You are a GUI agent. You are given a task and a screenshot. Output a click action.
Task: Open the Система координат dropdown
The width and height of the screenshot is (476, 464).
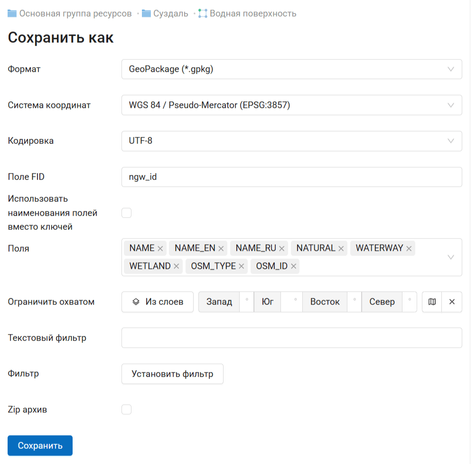(291, 105)
